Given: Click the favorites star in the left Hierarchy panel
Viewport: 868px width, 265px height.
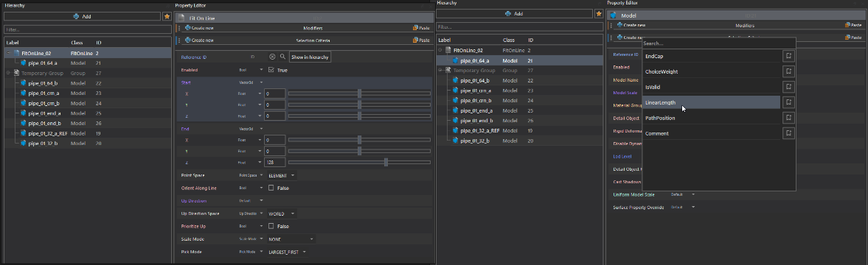Looking at the screenshot, I should click(x=167, y=16).
